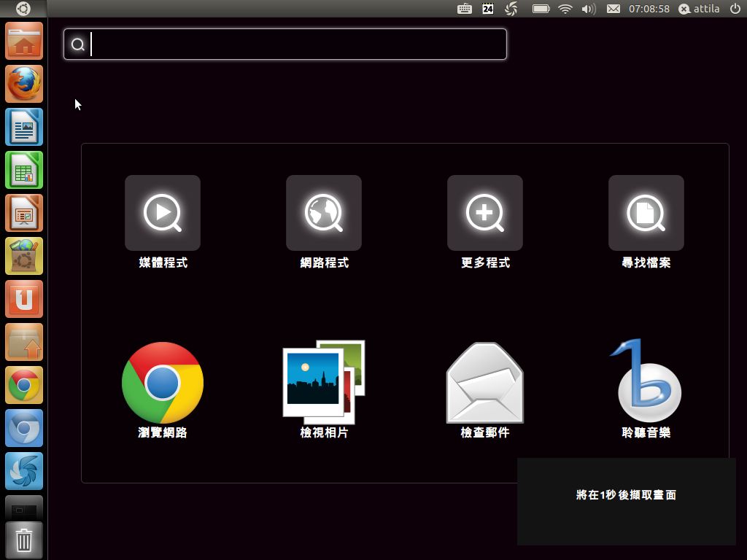
Task: Open the 更多程式 more apps category
Action: (x=485, y=222)
